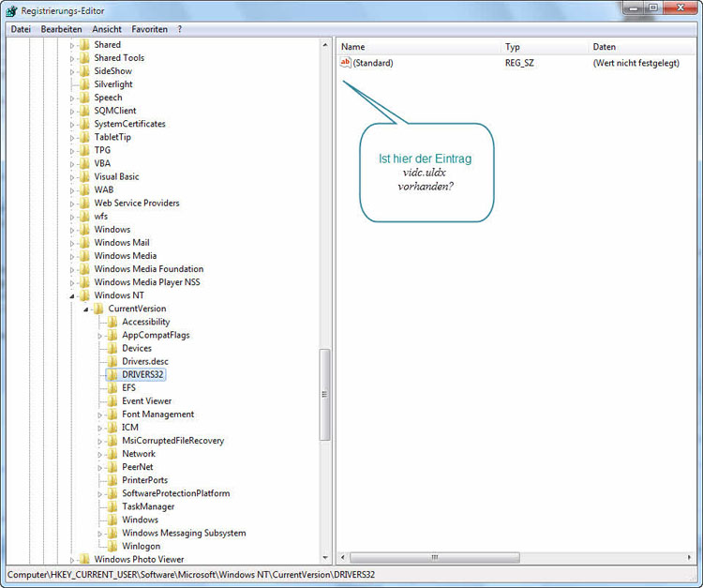Click the DRIVERS32 folder icon
Viewport: 703px width, 588px height.
(112, 374)
